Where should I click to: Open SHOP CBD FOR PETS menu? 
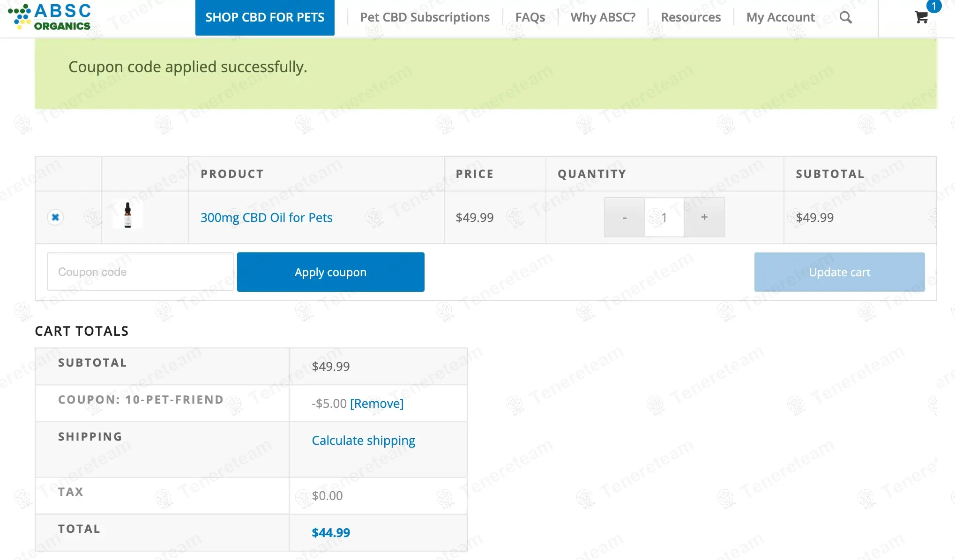(265, 17)
